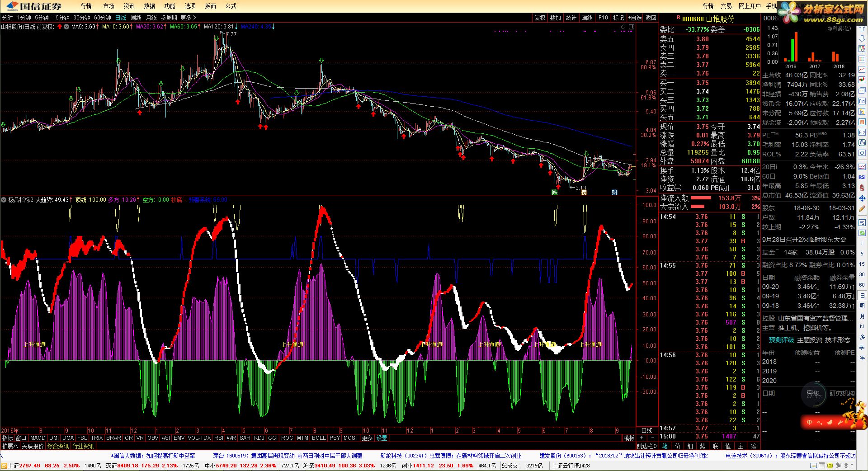This screenshot has height=471, width=868.
Task: Select the pencil drawing tool icon
Action: click(x=862, y=208)
